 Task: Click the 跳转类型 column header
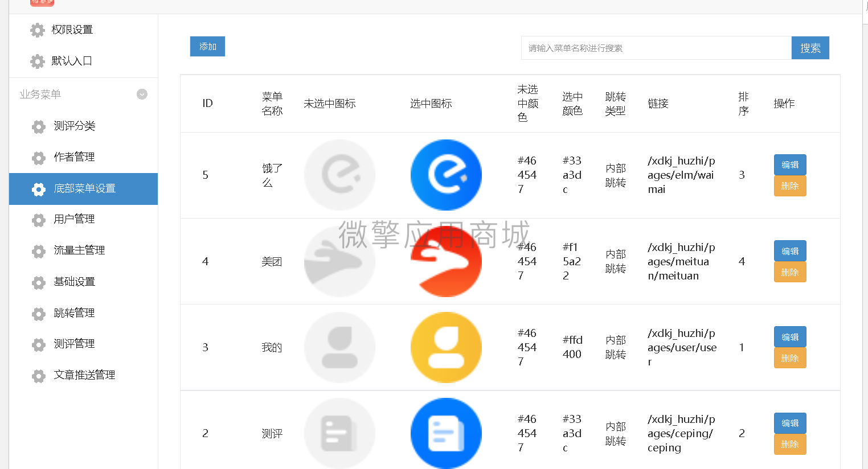[x=615, y=104]
